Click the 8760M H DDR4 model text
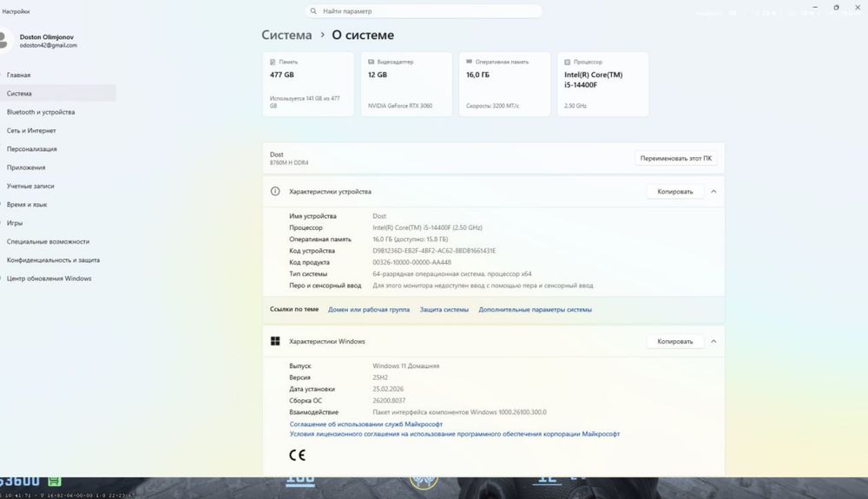Image resolution: width=868 pixels, height=499 pixels. point(289,163)
